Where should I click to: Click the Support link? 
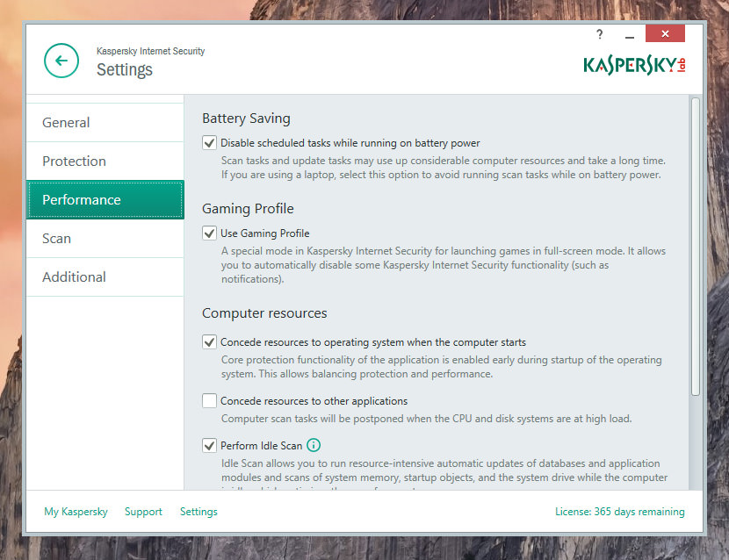point(143,512)
